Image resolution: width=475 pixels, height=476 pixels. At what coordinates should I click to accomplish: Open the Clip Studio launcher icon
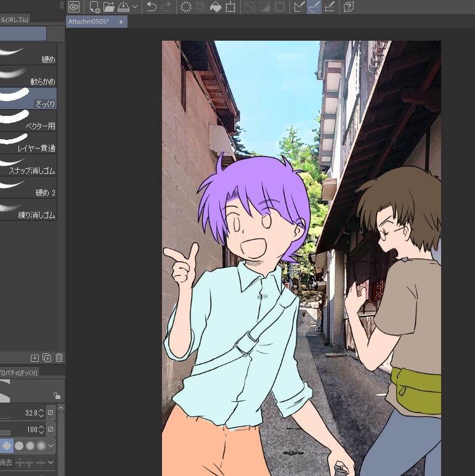pyautogui.click(x=74, y=7)
